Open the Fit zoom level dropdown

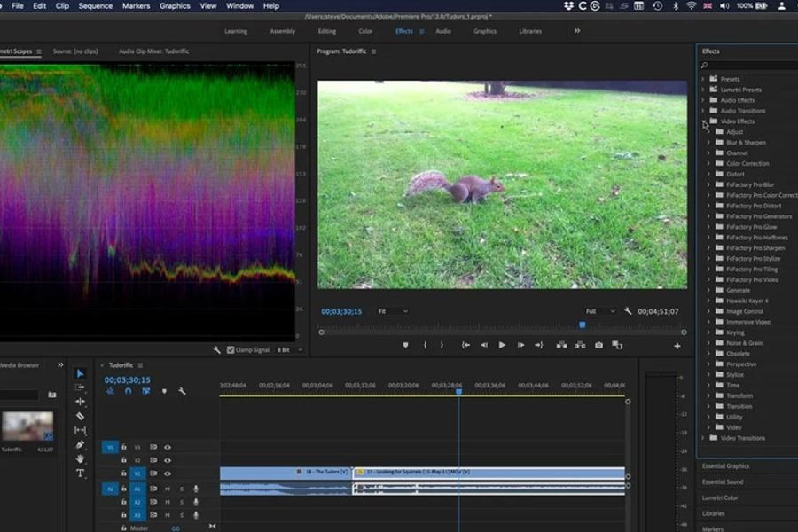point(392,311)
